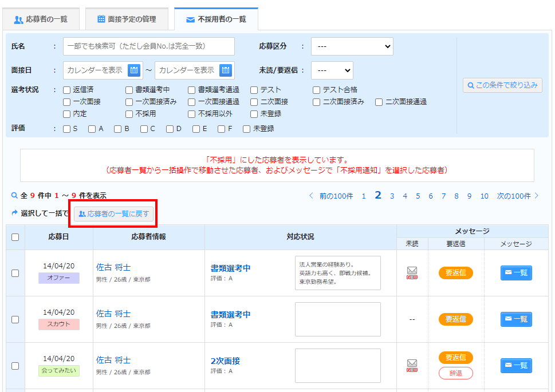The height and width of the screenshot is (392, 555).
Task: Check 返信済 status checkbox
Action: pyautogui.click(x=66, y=90)
